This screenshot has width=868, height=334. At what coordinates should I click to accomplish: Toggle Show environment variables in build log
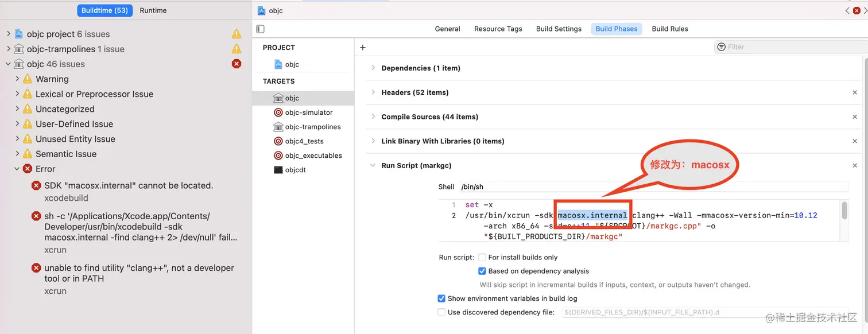pyautogui.click(x=441, y=298)
